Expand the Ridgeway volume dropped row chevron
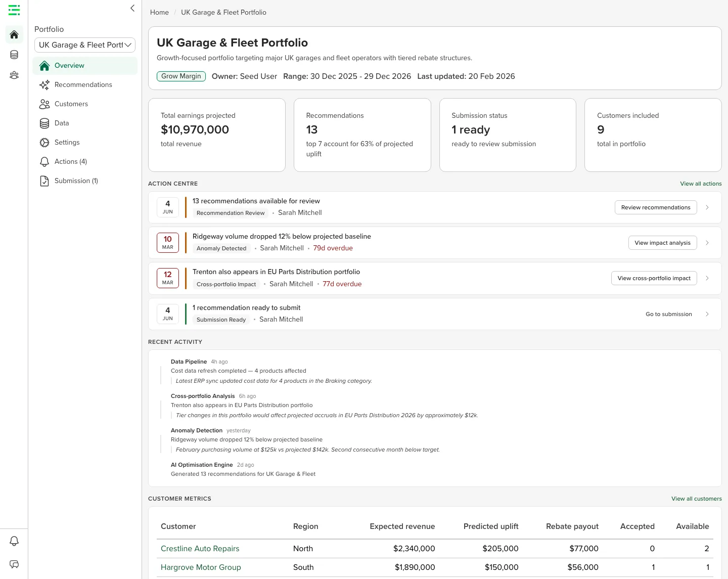Viewport: 728px width, 579px height. pyautogui.click(x=707, y=243)
